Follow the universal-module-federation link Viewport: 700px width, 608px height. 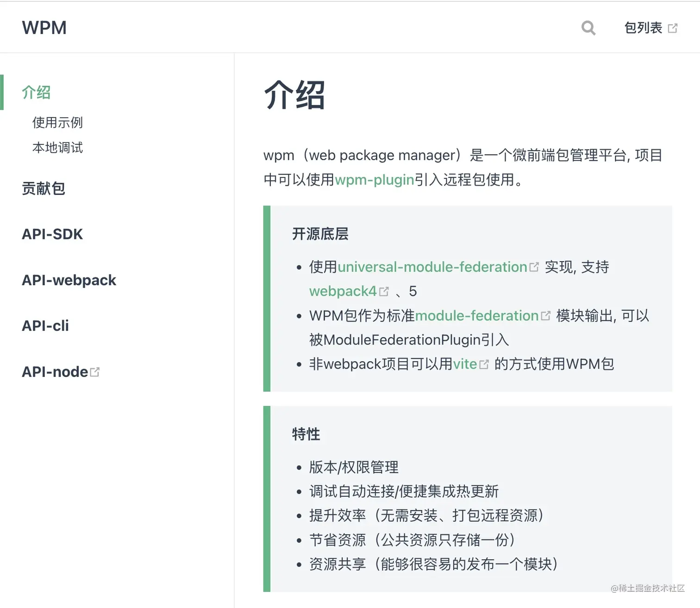[x=432, y=266]
